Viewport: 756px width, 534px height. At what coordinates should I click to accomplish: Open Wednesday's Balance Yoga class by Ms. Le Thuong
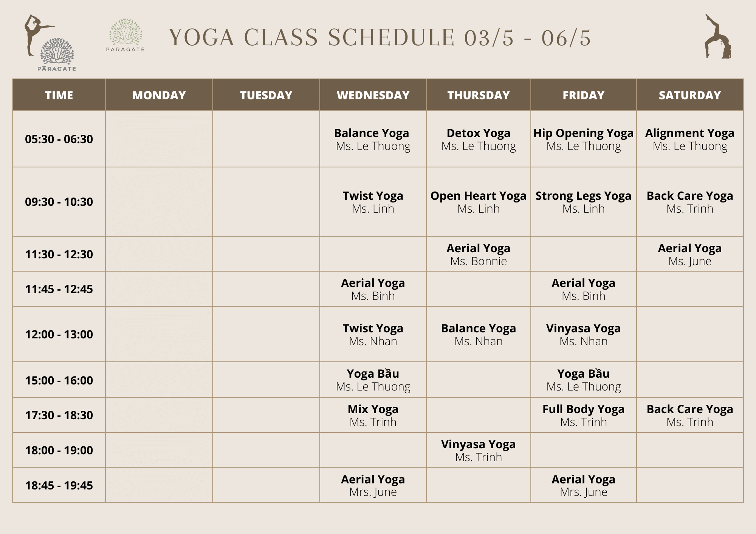click(373, 139)
